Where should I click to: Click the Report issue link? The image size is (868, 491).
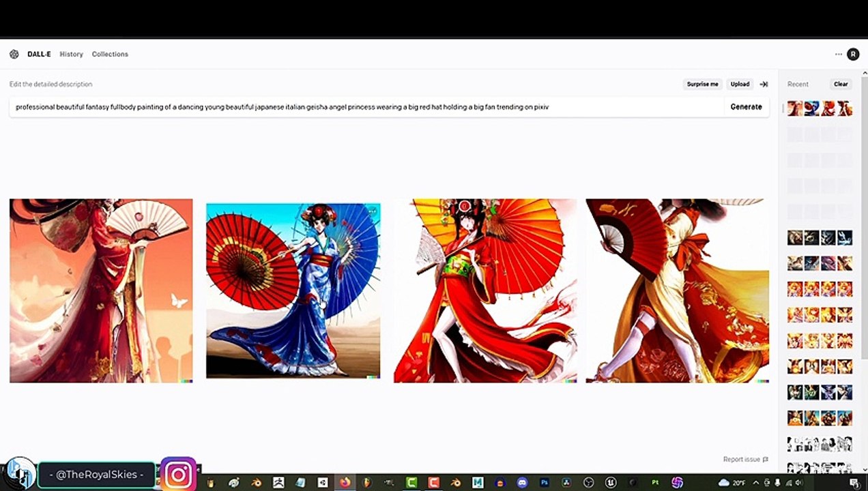(x=742, y=460)
